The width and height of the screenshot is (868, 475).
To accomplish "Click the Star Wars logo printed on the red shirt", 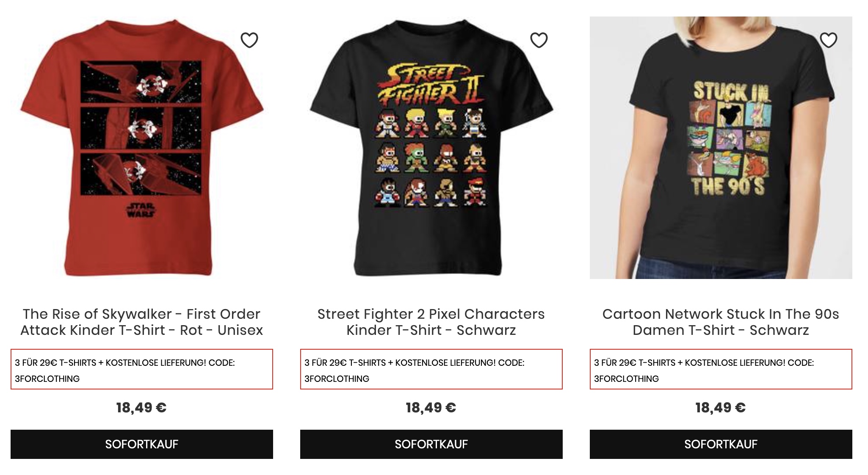I will tap(141, 210).
